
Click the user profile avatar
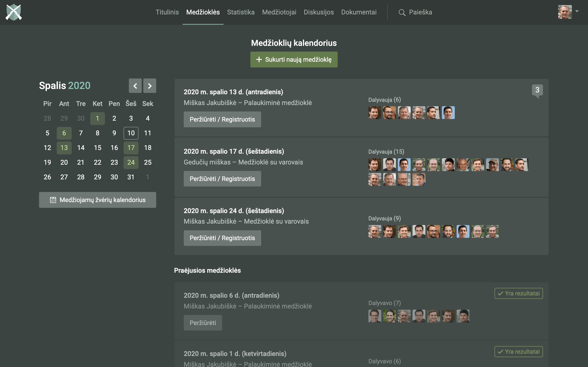coord(565,12)
